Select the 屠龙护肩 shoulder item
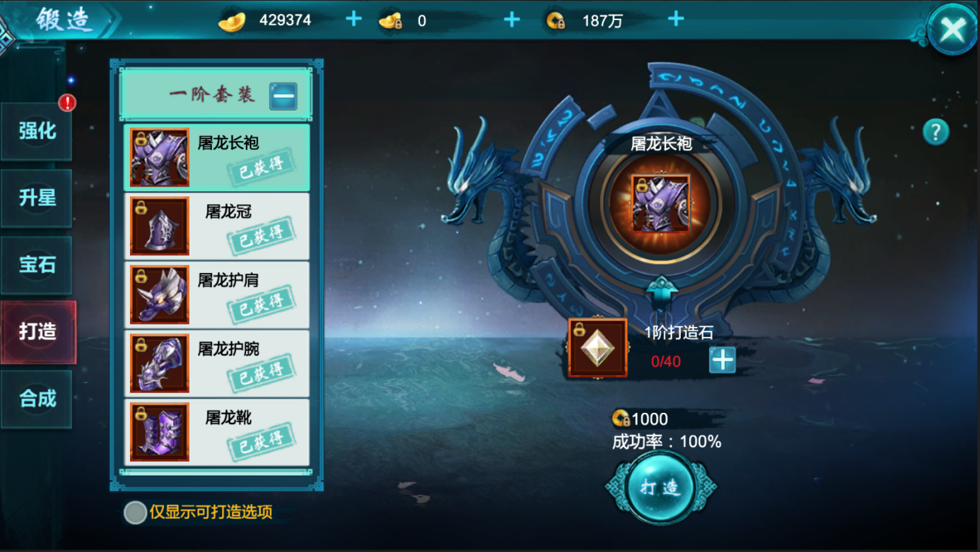The image size is (980, 552). [217, 295]
